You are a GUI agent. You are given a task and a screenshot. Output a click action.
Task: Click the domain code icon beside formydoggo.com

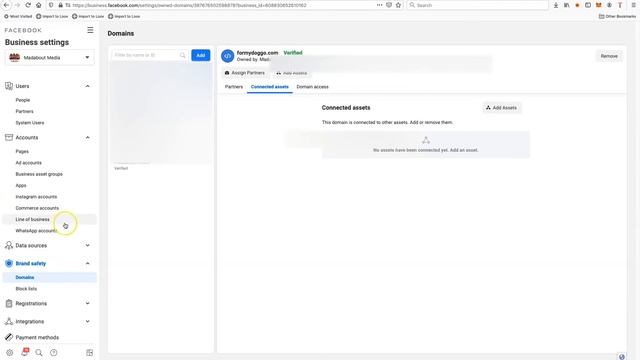point(227,56)
